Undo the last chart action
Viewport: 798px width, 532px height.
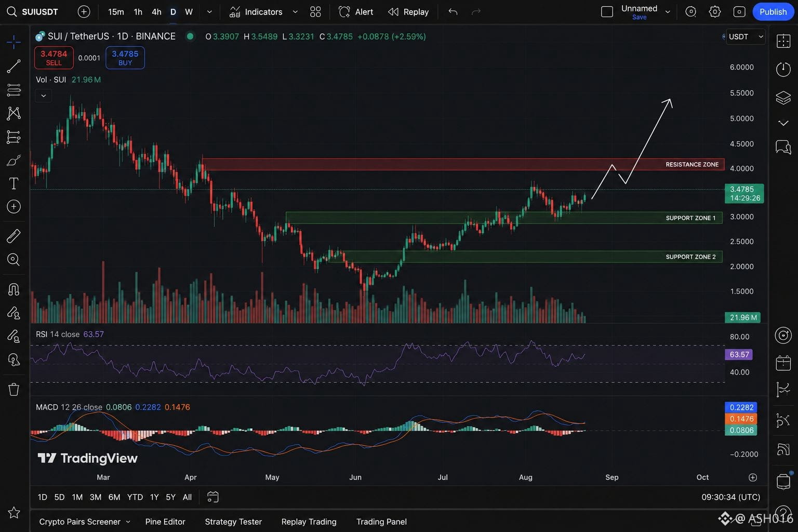pyautogui.click(x=453, y=12)
